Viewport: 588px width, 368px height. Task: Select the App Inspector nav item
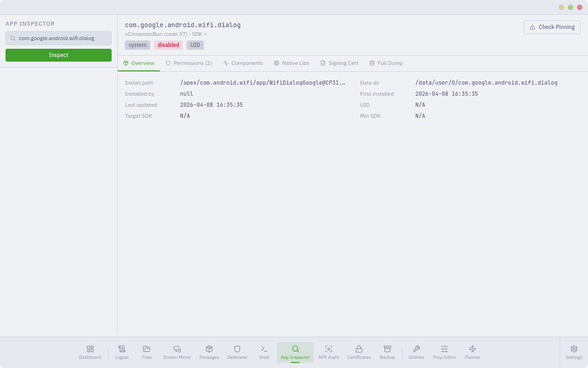[x=295, y=352]
